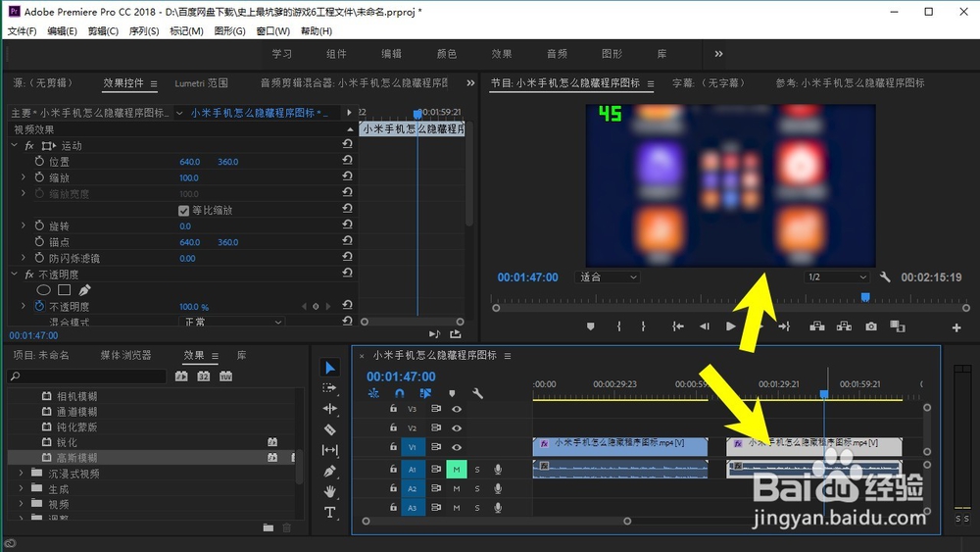Toggle V1 track output eye
Image resolution: width=980 pixels, height=552 pixels.
tap(457, 448)
